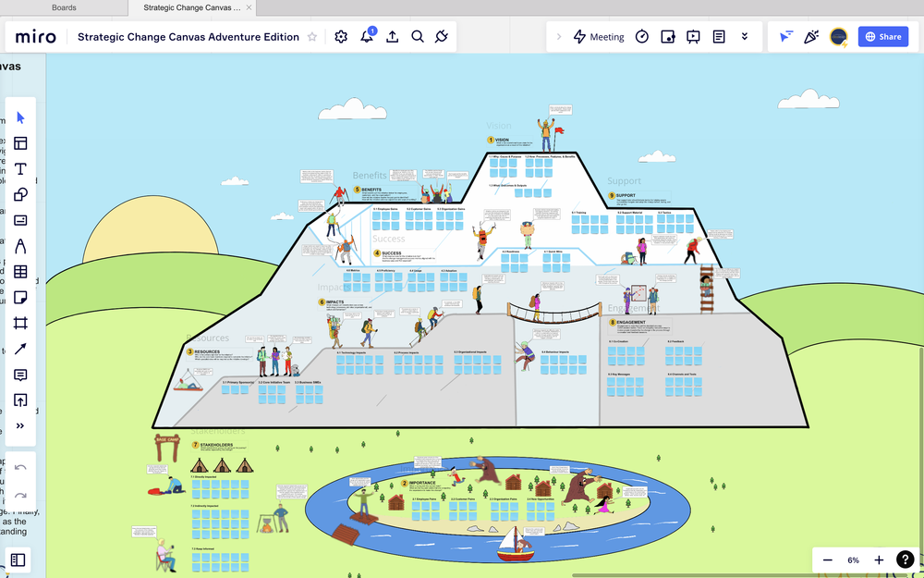Zoom in using the plus control
Screen dimensions: 924x578
[879, 560]
